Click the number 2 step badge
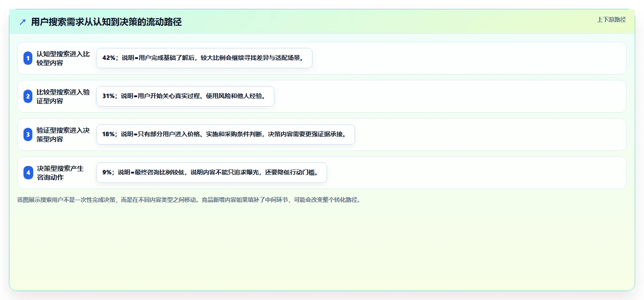 (28, 96)
